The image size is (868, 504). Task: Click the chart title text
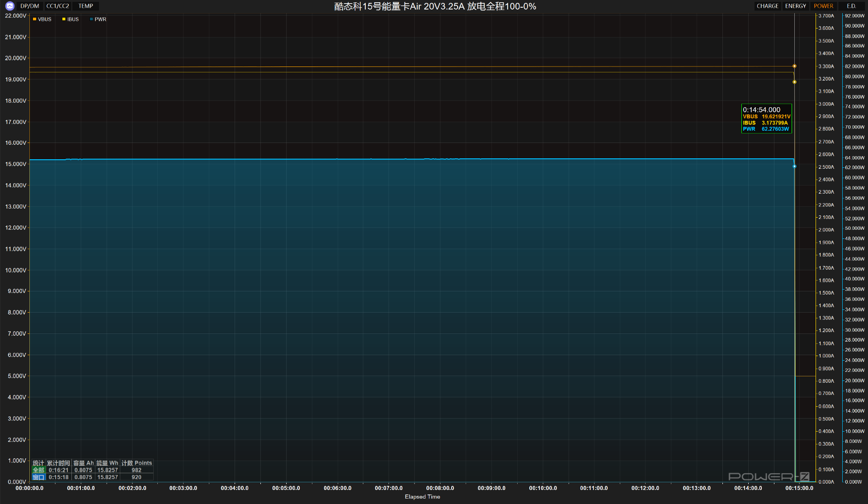435,6
